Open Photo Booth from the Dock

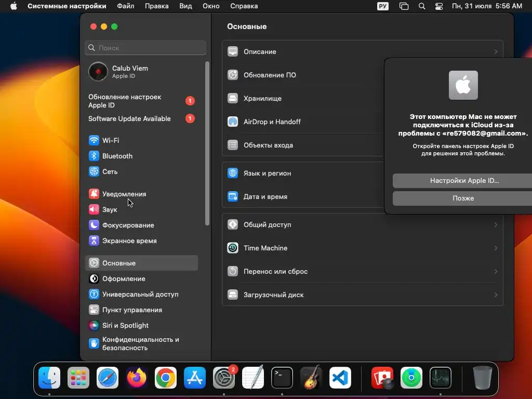pos(382,378)
